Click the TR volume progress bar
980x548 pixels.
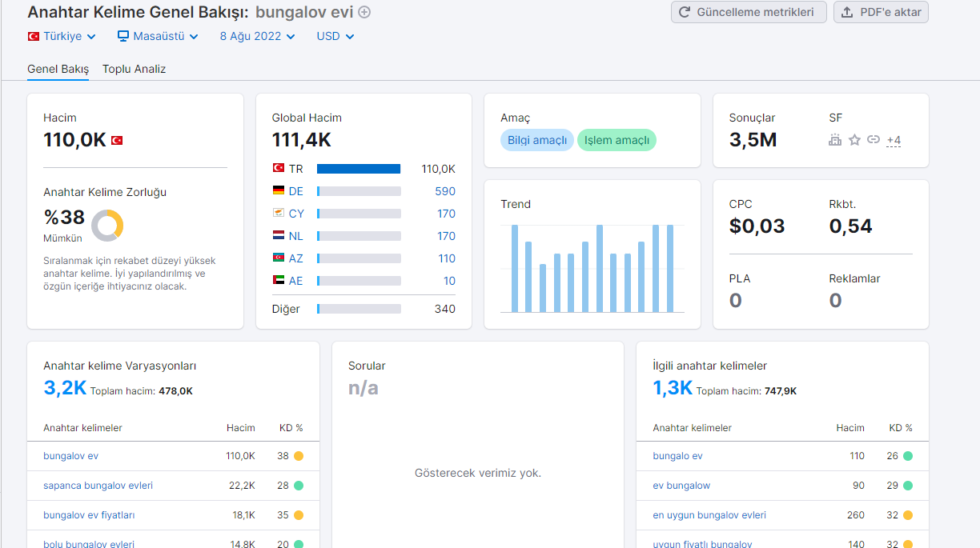[x=359, y=169]
